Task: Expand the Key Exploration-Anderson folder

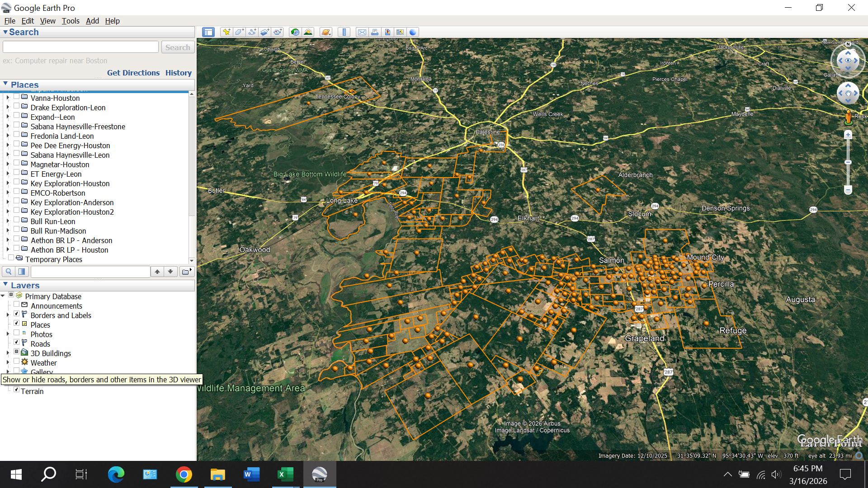Action: click(x=8, y=202)
